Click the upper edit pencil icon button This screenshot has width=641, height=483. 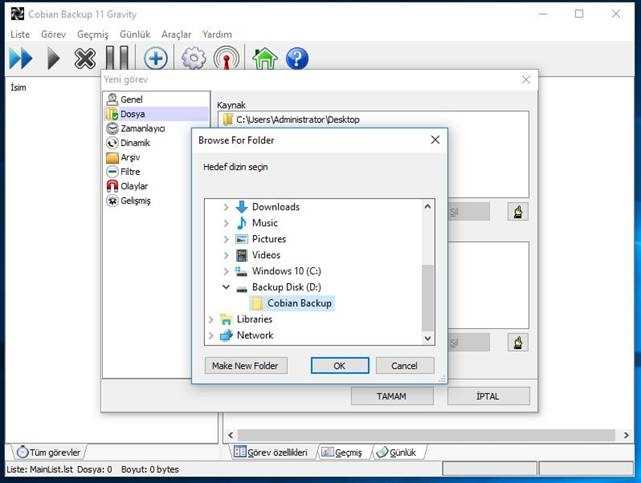click(x=518, y=212)
